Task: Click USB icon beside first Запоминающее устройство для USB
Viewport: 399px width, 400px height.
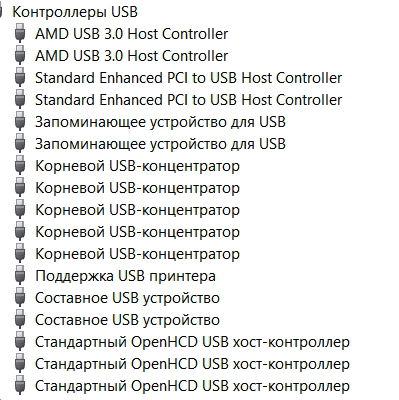Action: point(20,121)
